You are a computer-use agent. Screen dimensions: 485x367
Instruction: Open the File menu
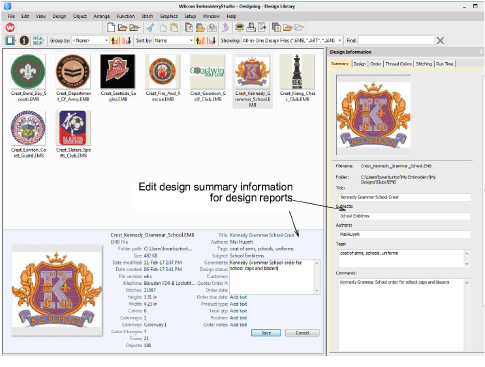(11, 16)
